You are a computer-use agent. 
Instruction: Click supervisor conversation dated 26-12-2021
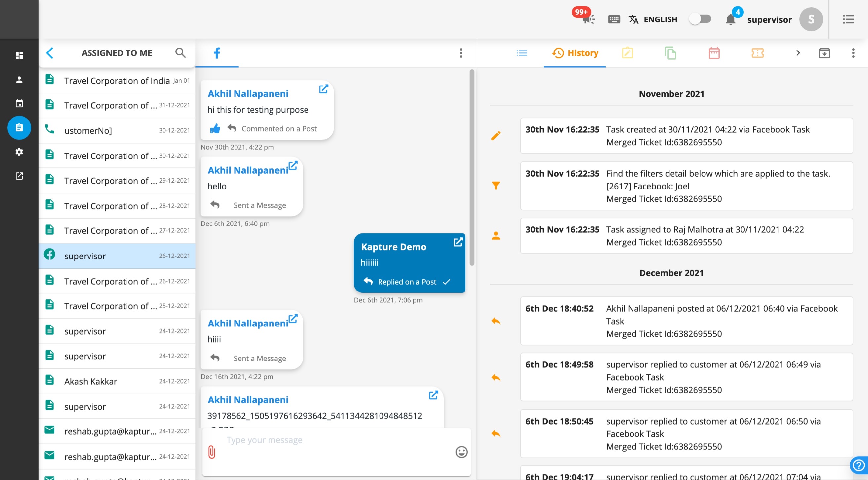(116, 256)
